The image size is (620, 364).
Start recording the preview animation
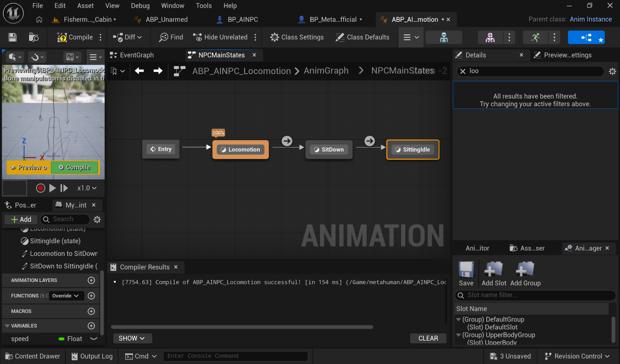(41, 188)
